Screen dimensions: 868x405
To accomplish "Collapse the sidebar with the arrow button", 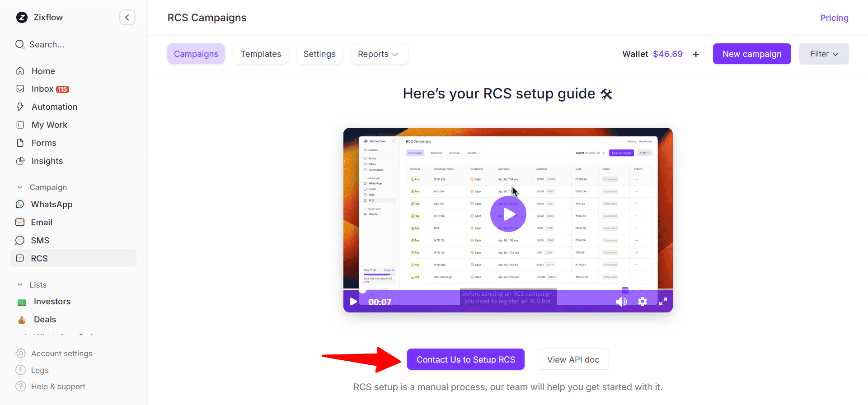I will (127, 18).
